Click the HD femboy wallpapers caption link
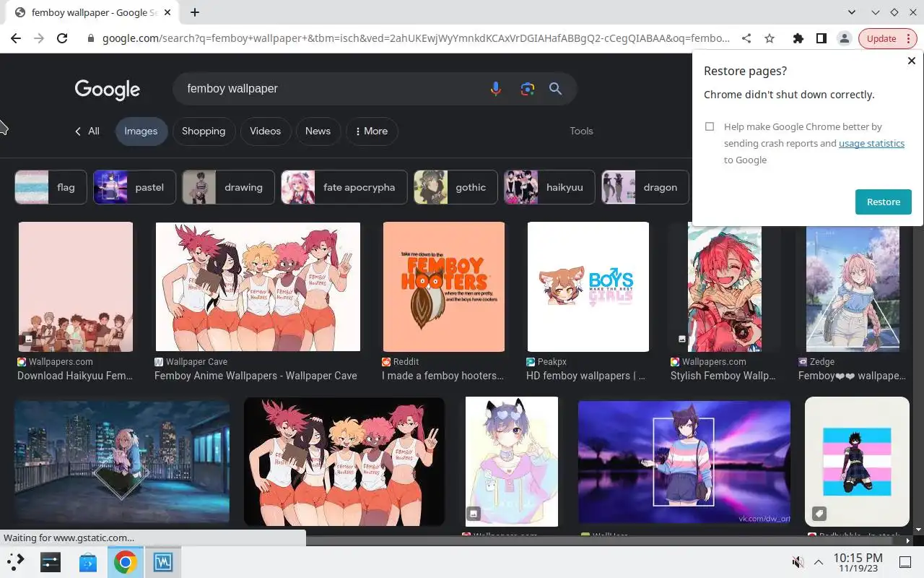The image size is (924, 578). (x=585, y=376)
